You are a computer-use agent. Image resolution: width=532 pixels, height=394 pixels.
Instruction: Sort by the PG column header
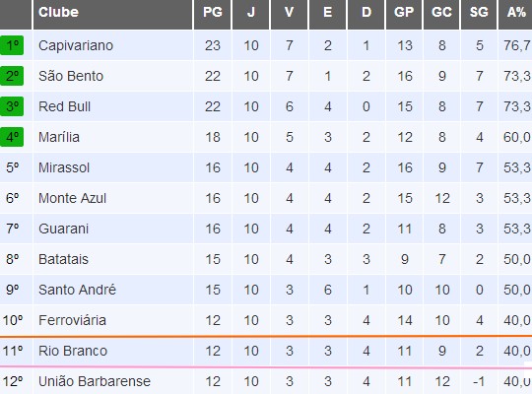(213, 13)
